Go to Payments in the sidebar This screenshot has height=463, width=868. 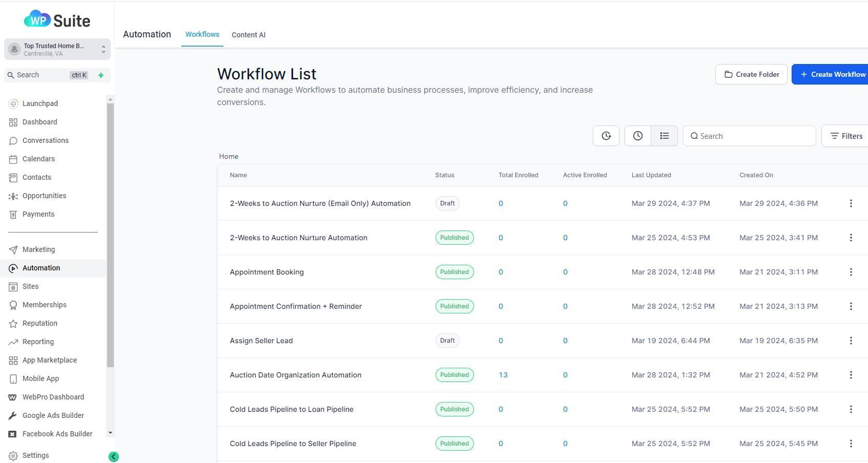point(38,214)
